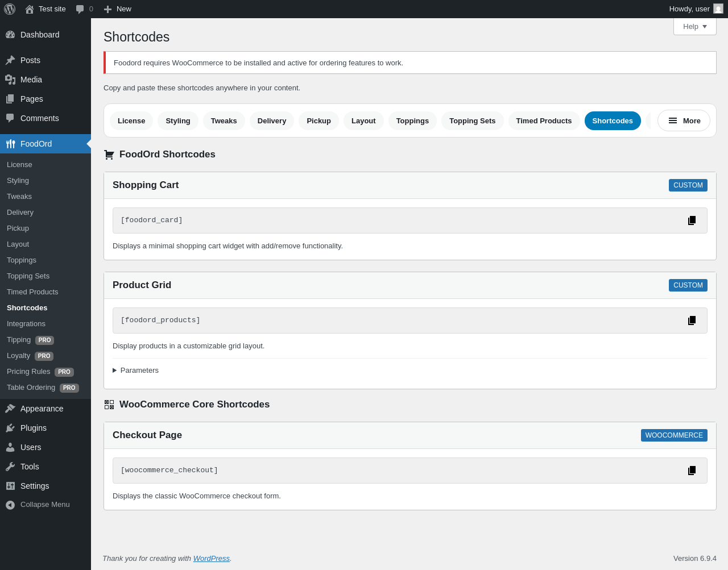The image size is (728, 570).
Task: Click the [foodord_card] shortcode text
Action: click(152, 220)
